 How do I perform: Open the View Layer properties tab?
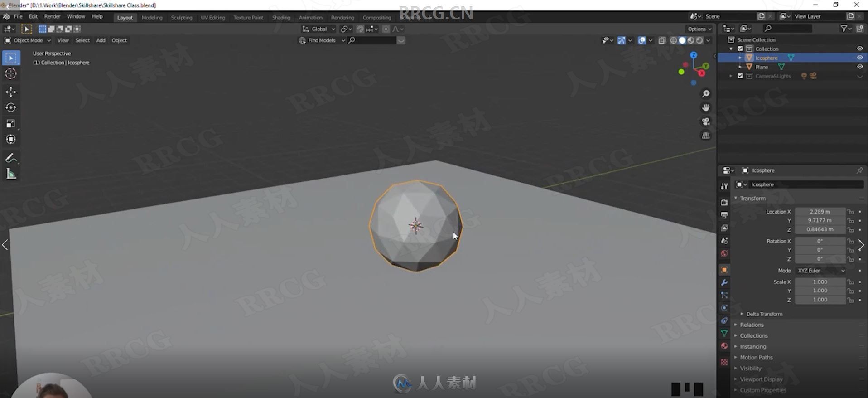coord(724,228)
